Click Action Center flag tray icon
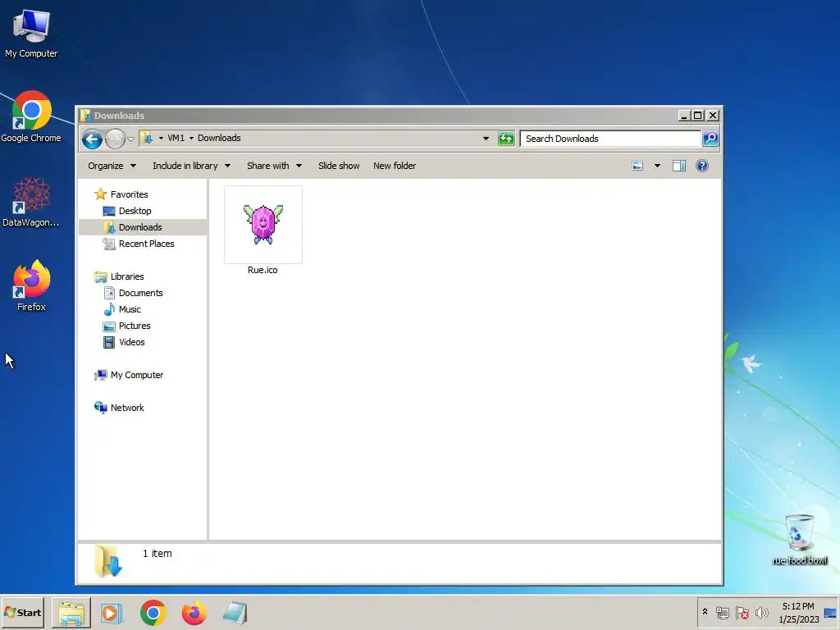 pos(742,613)
